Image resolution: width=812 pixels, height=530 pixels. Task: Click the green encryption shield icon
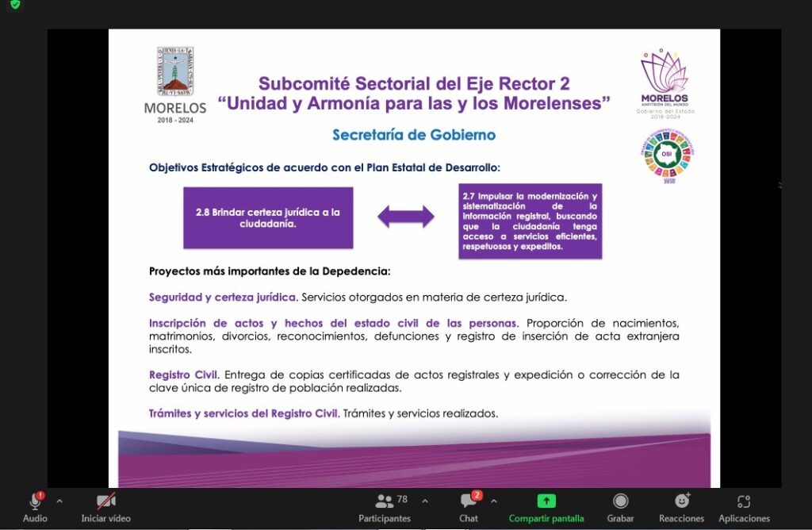click(x=15, y=5)
